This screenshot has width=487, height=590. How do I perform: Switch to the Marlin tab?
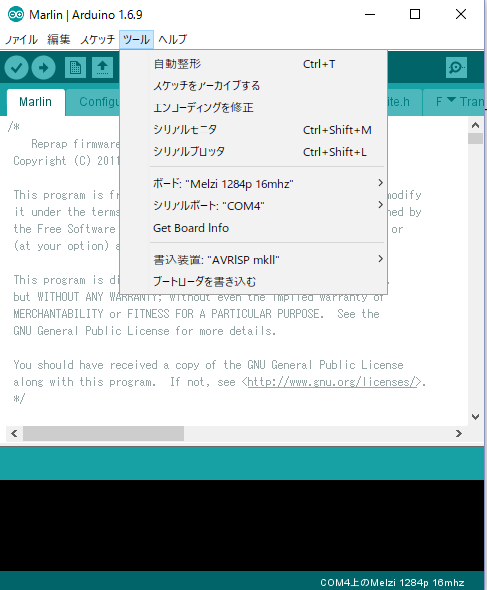coord(35,102)
